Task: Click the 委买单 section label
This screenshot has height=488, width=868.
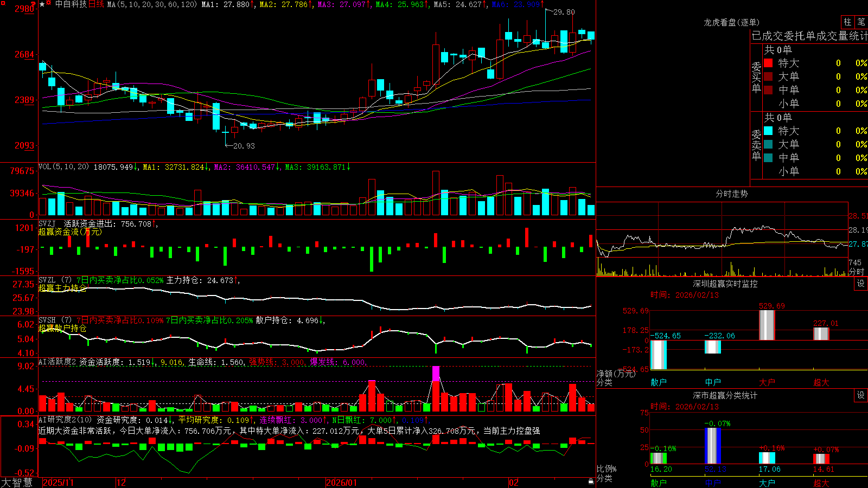Action: point(756,78)
